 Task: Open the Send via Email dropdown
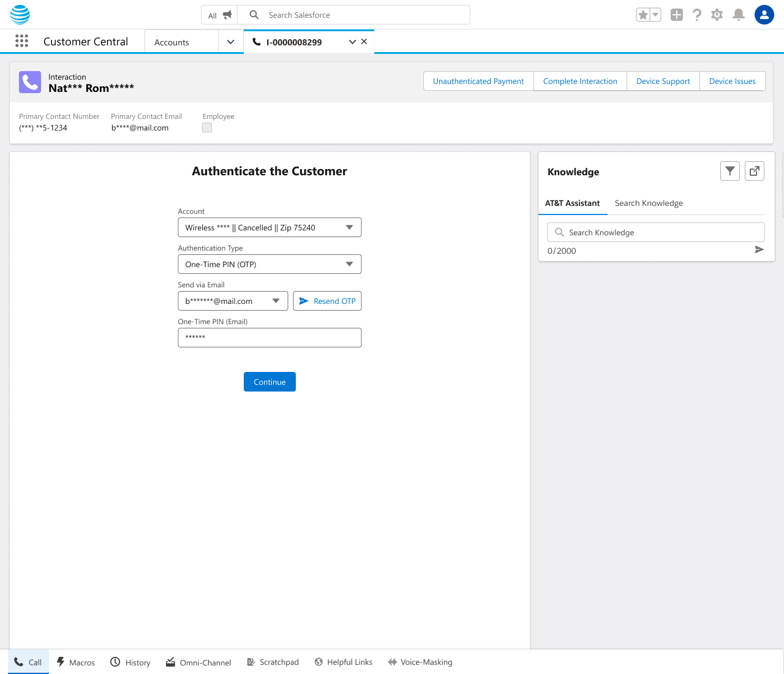click(x=233, y=301)
